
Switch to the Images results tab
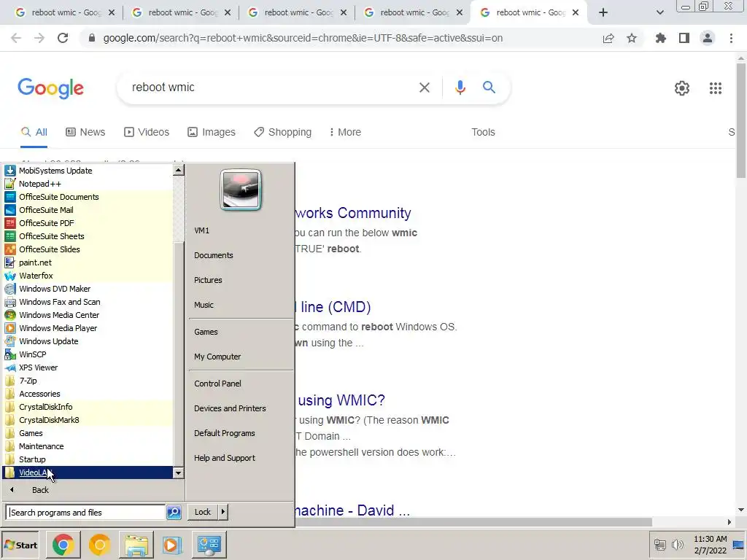[212, 132]
